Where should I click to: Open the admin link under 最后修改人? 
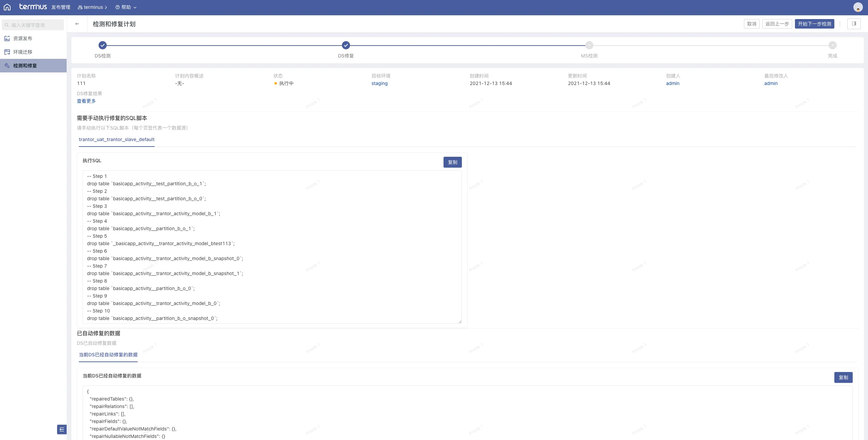(x=771, y=83)
